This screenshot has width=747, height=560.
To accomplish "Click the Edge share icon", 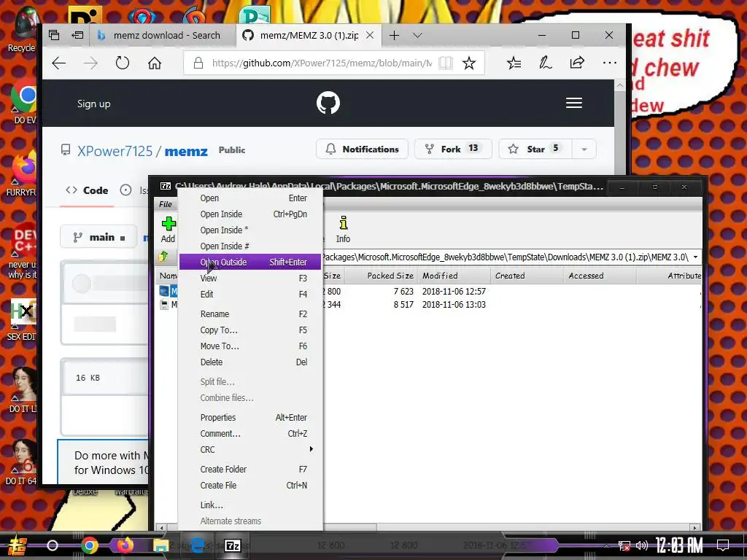I will (577, 63).
